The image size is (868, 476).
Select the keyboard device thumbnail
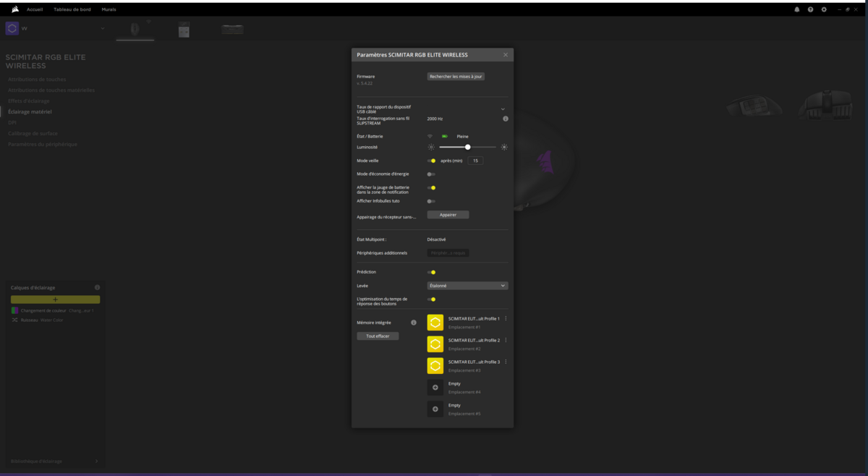(x=232, y=29)
